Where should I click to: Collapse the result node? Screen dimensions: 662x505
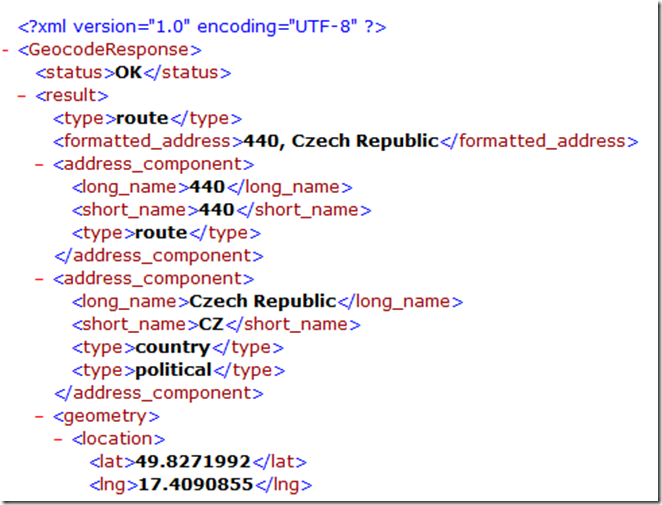[23, 96]
